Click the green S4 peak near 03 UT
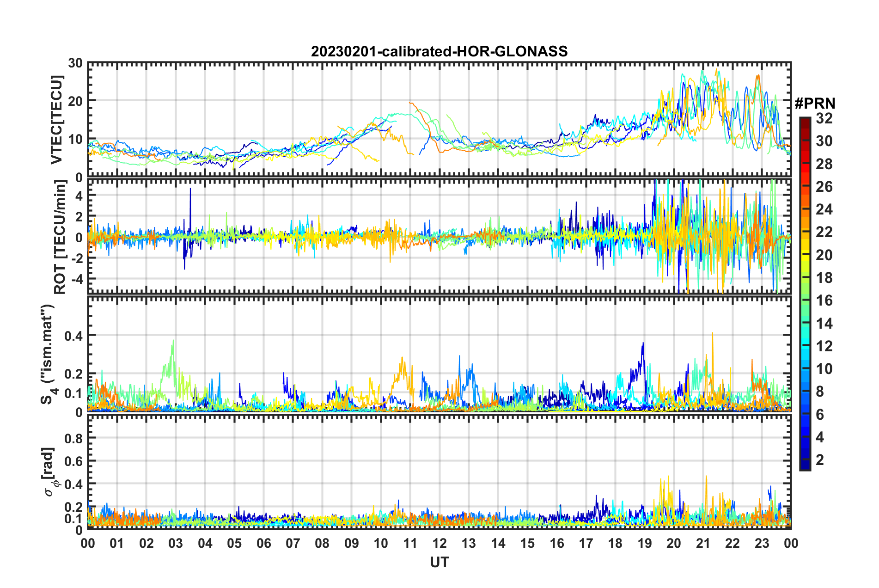Image resolution: width=879 pixels, height=588 pixels. click(173, 341)
